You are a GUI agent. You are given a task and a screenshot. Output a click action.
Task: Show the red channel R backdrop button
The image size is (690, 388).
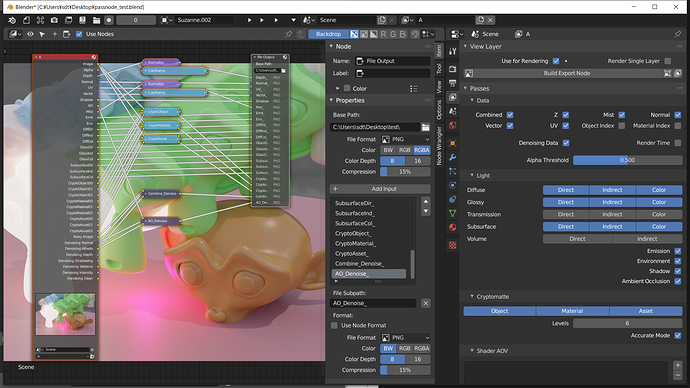[x=383, y=34]
